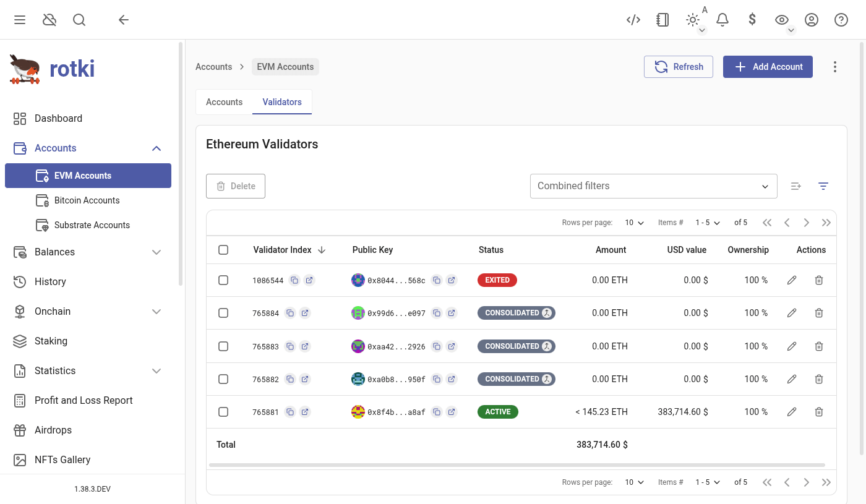This screenshot has width=866, height=504.
Task: Delete validator 765884 with trash icon
Action: coord(819,313)
